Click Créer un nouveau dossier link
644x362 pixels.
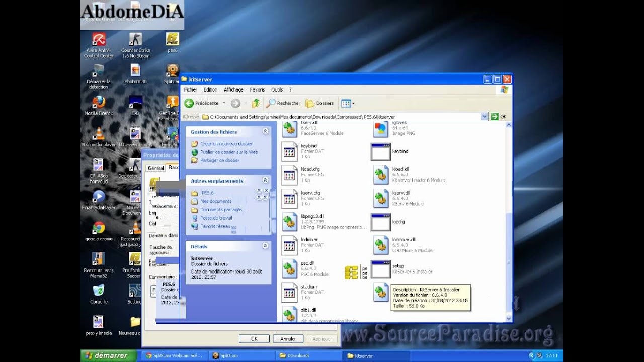[226, 144]
